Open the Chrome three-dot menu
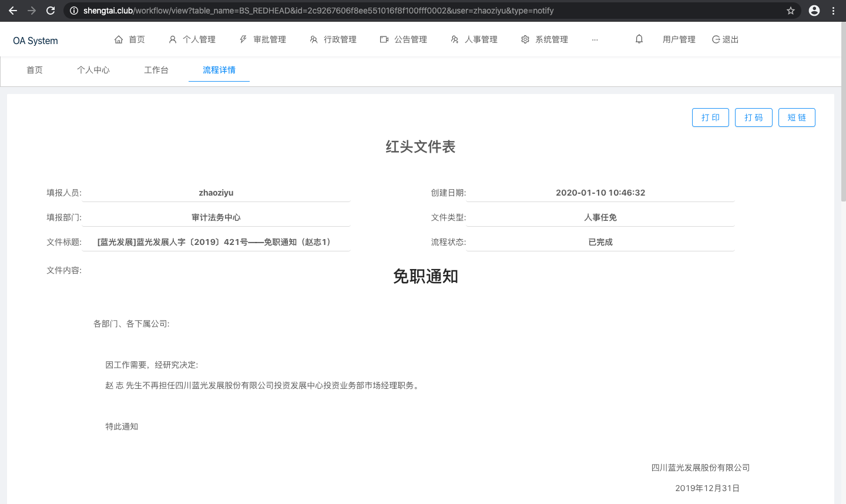This screenshot has width=846, height=504. pyautogui.click(x=834, y=10)
